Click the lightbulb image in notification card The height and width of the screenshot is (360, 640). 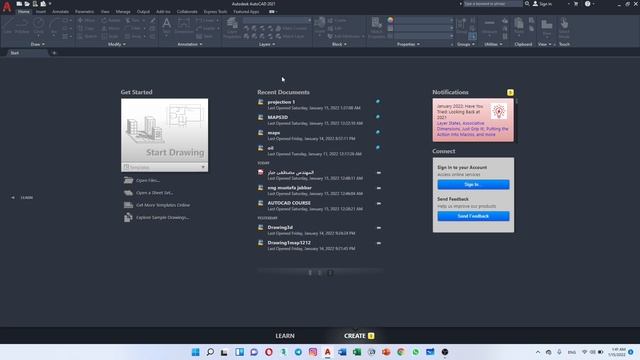pyautogui.click(x=498, y=111)
